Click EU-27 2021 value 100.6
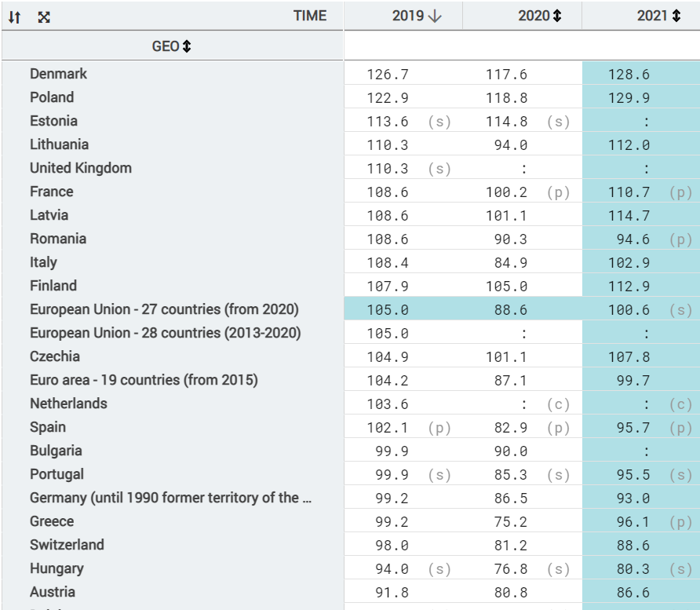 click(629, 310)
